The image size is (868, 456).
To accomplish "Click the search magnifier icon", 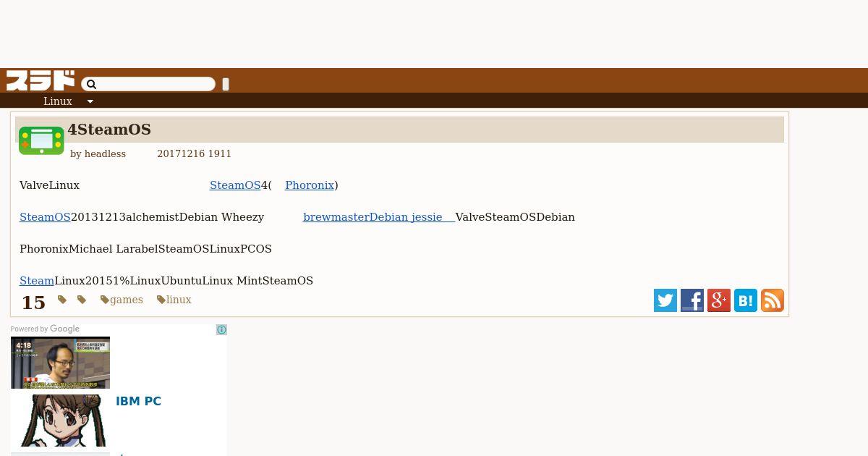I will (x=91, y=85).
